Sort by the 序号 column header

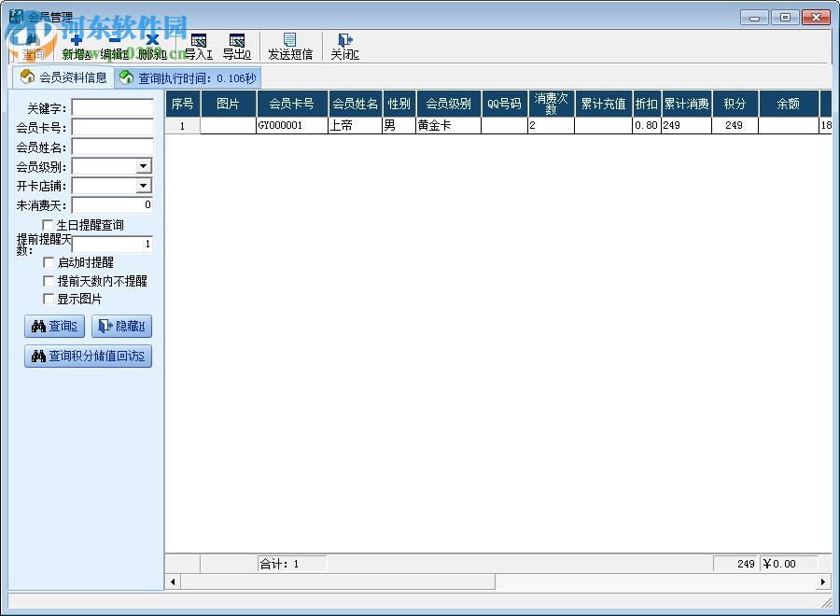pos(183,104)
